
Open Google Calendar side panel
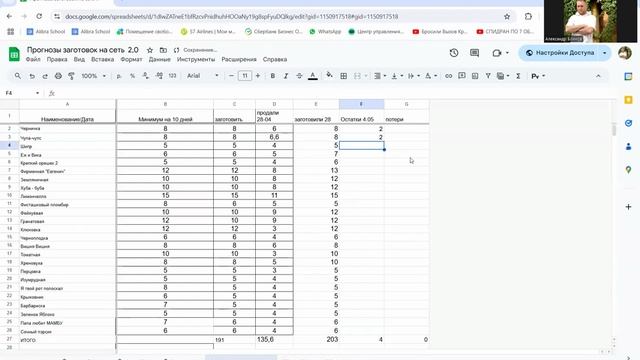pyautogui.click(x=629, y=76)
